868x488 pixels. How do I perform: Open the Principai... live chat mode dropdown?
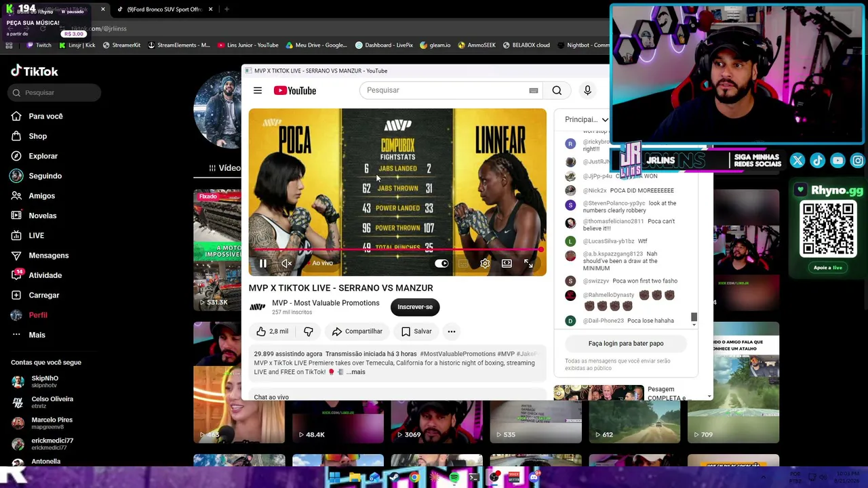point(587,120)
